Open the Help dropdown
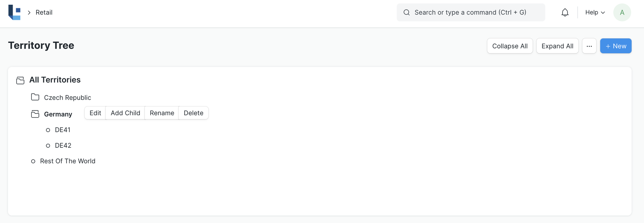 595,12
